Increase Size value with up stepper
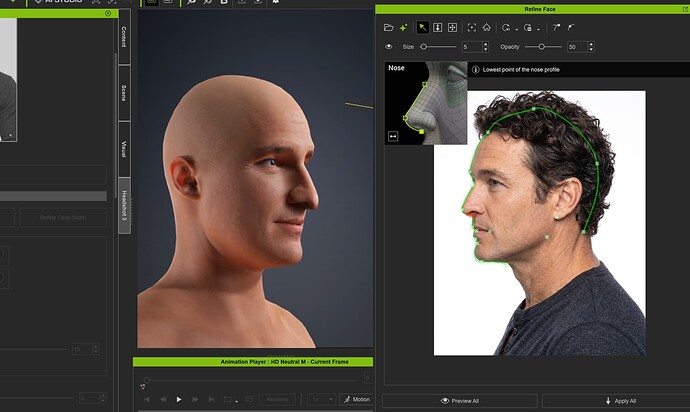 (486, 44)
